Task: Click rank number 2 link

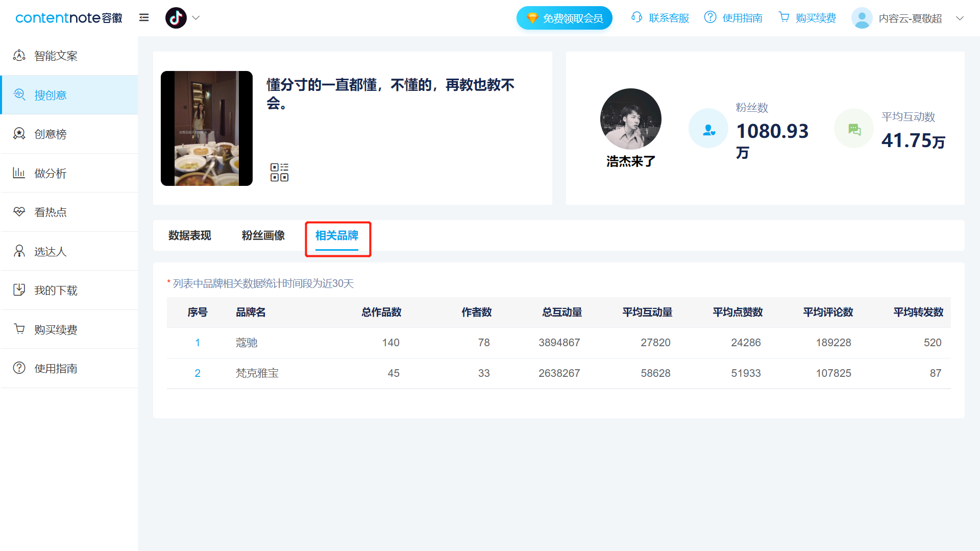Action: 198,373
